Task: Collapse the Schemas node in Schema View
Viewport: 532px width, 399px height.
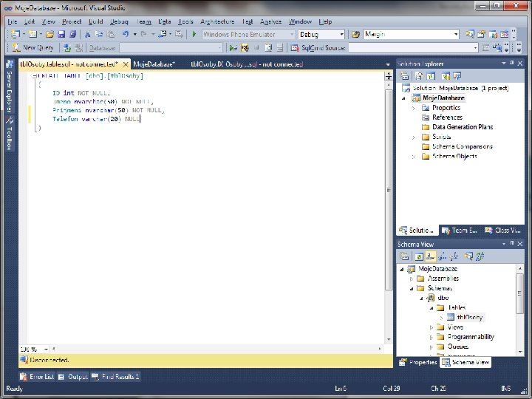Action: pos(412,288)
